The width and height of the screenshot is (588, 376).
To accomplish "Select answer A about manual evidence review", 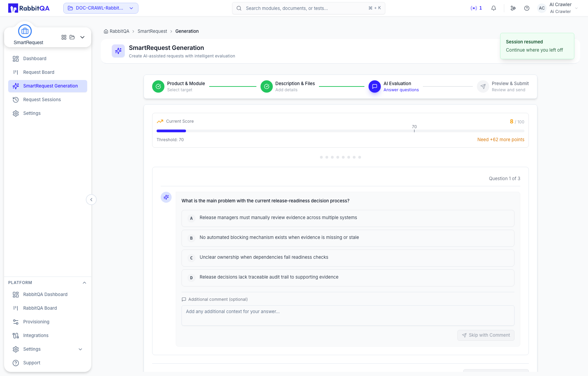I will pos(348,218).
